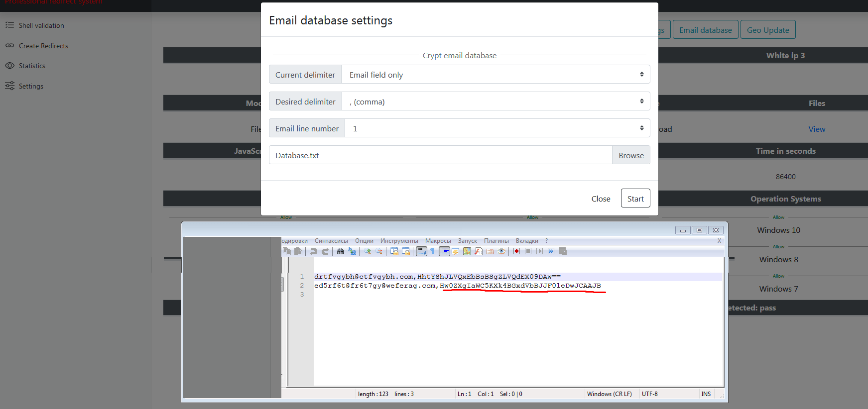This screenshot has height=409, width=868.
Task: Click the user-defined language icon
Action: coord(456,251)
